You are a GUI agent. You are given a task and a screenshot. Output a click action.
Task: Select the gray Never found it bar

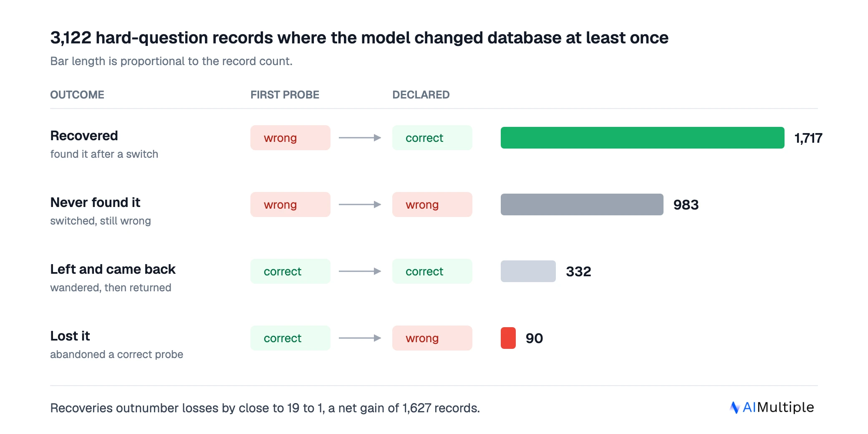pos(582,204)
